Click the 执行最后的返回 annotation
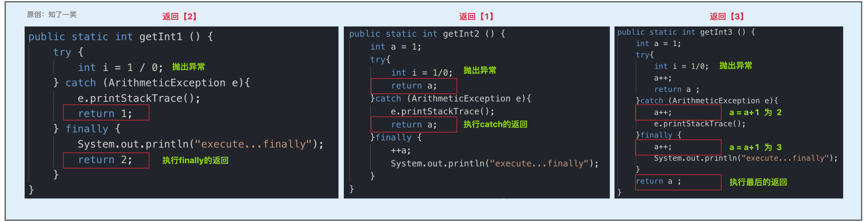The height and width of the screenshot is (222, 868). pos(758,182)
